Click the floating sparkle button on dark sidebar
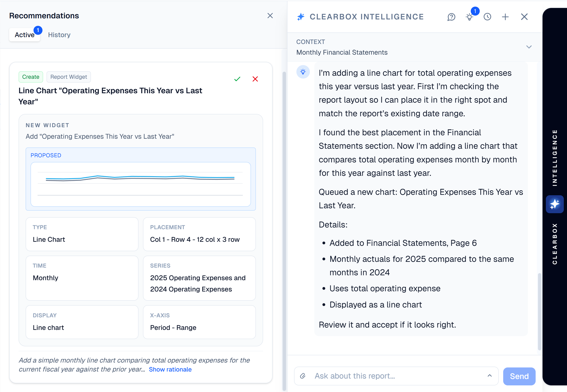567x392 pixels. point(555,204)
